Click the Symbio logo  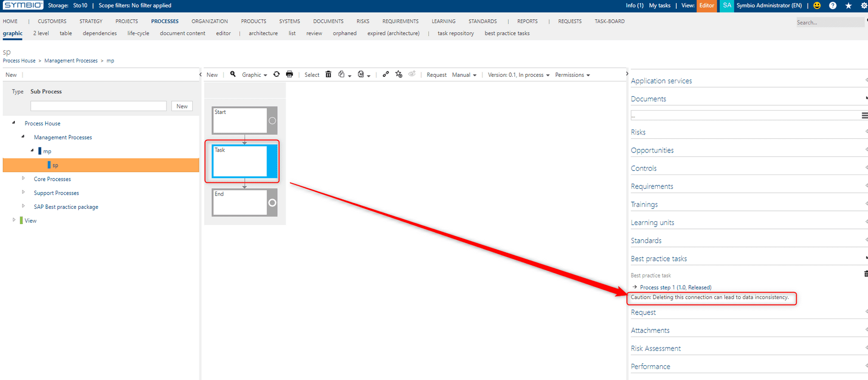click(23, 5)
